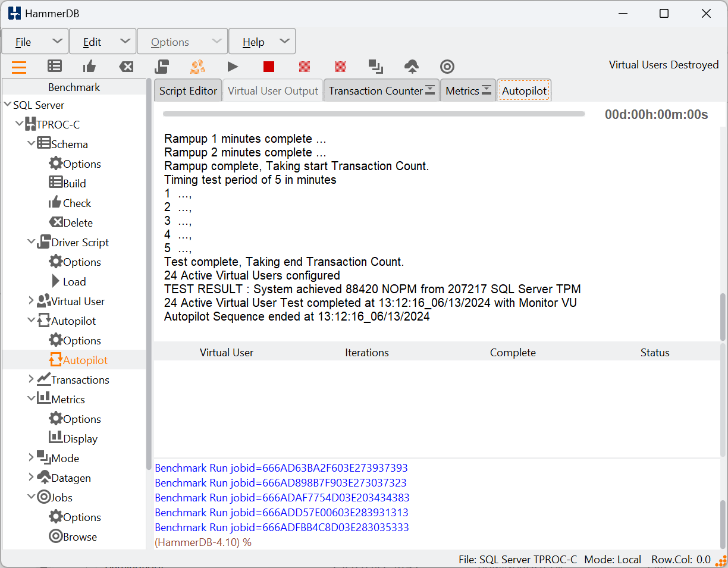
Task: Collapse the Schema tree node
Action: [32, 144]
